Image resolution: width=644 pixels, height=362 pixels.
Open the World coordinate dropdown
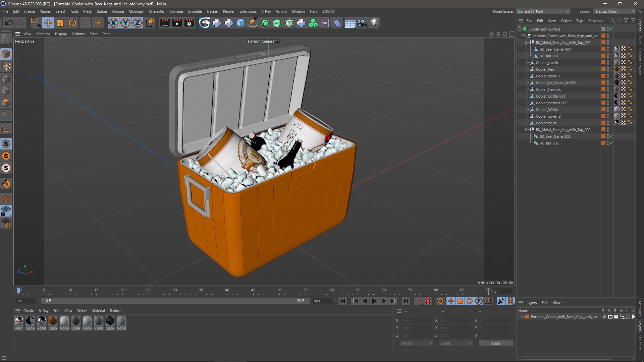click(x=417, y=343)
